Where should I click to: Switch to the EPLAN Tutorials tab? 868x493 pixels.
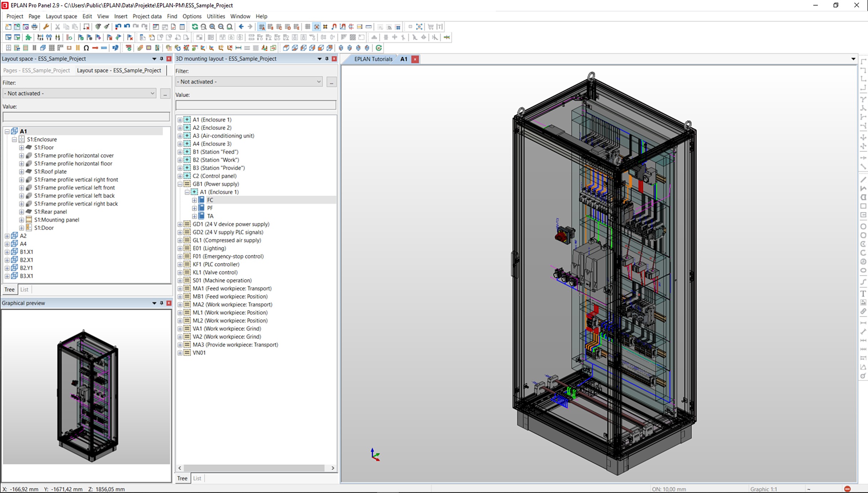pos(373,59)
